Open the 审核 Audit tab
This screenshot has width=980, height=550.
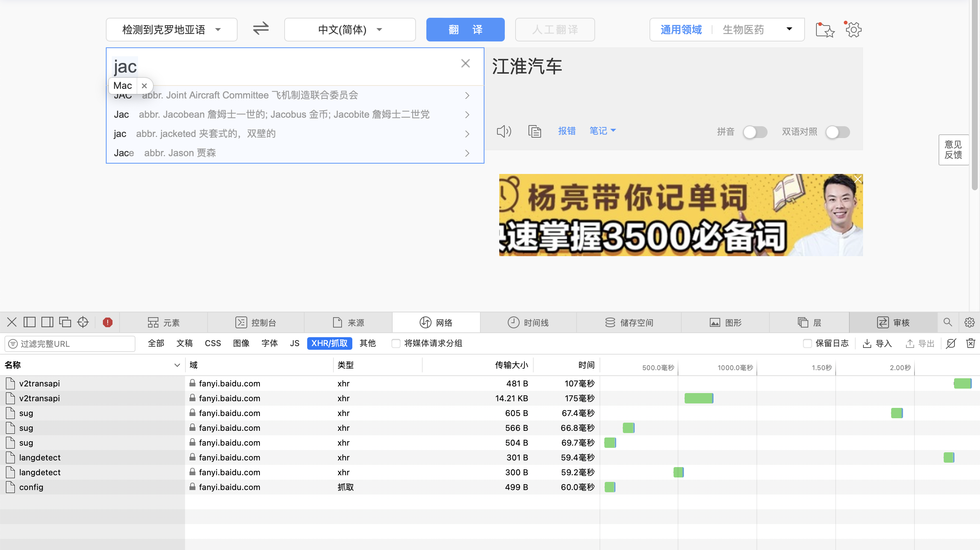pyautogui.click(x=893, y=322)
